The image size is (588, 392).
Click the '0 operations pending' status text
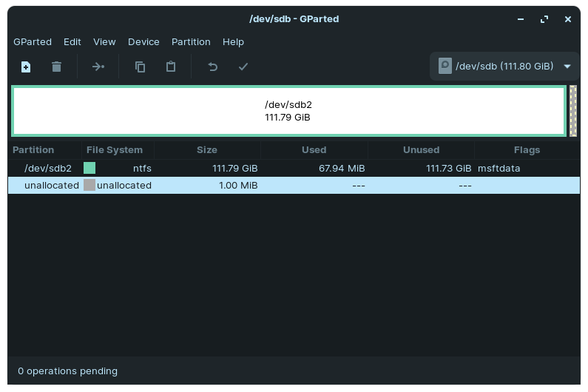[67, 371]
